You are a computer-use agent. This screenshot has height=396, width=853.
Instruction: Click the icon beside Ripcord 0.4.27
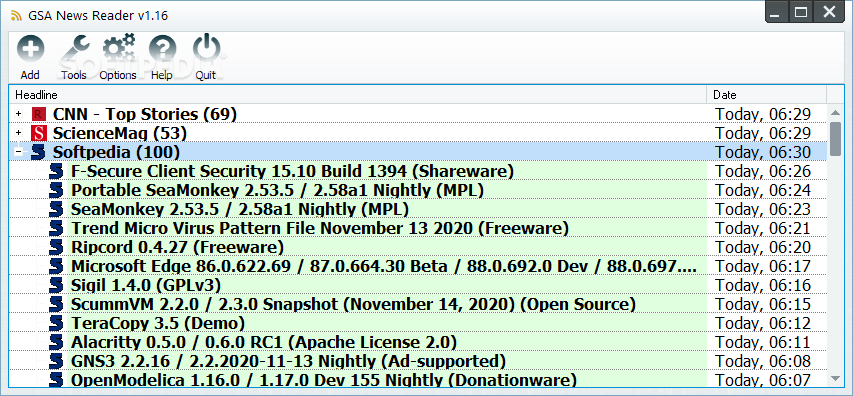pos(57,248)
